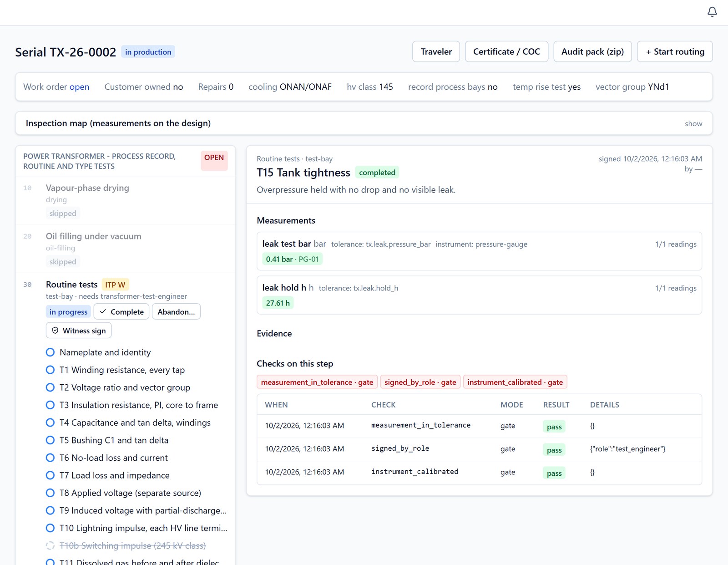728x565 pixels.
Task: Download the Audit pack (zip)
Action: click(592, 51)
